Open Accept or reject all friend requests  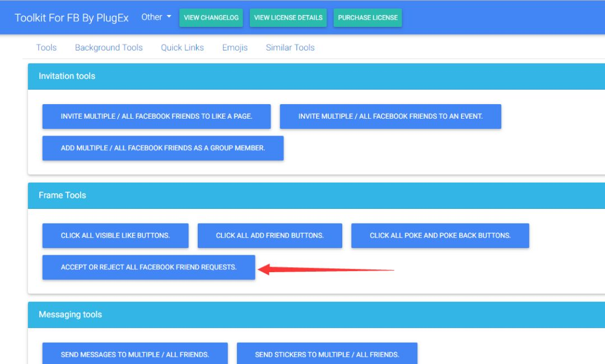tap(148, 267)
